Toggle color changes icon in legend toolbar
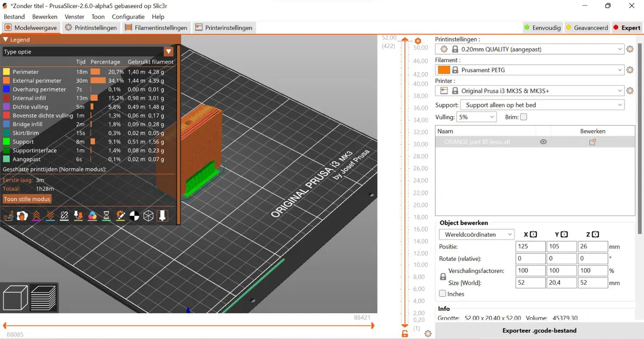The image size is (644, 339). tap(93, 216)
